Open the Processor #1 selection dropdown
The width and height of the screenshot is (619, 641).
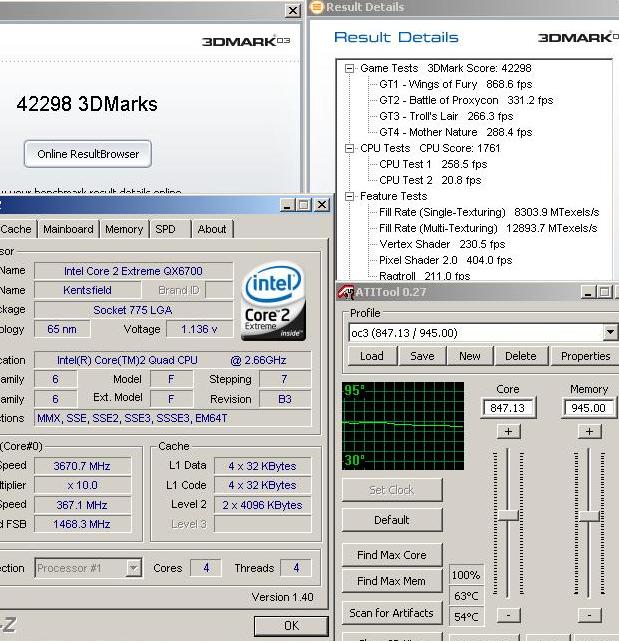[x=133, y=568]
